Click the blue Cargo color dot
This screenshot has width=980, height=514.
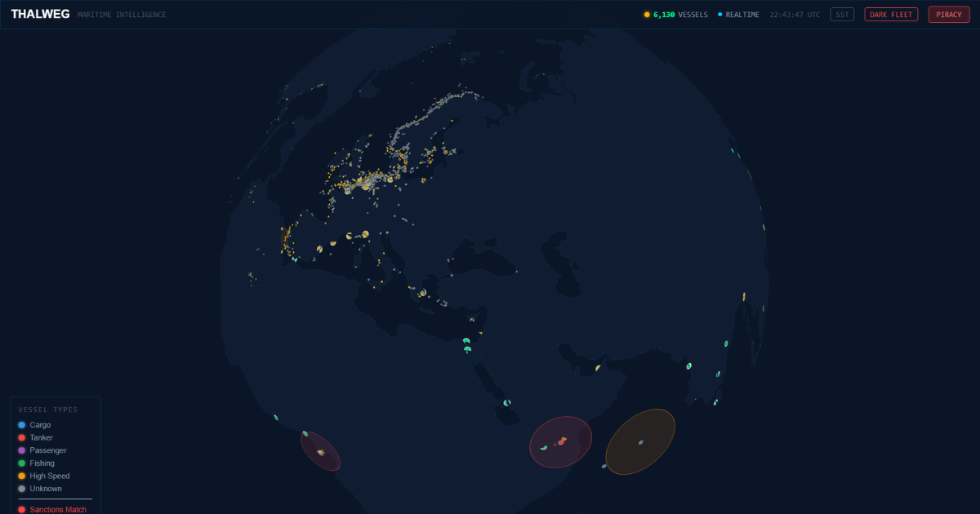21,425
